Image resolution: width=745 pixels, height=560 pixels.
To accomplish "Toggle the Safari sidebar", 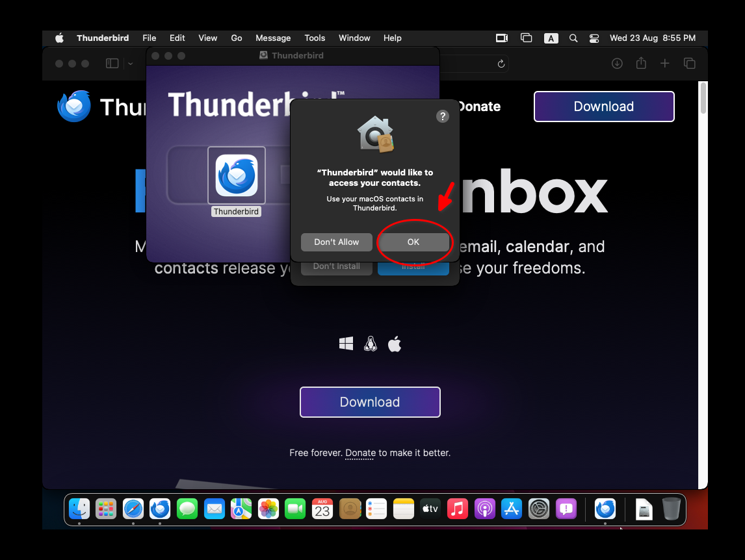I will (112, 63).
